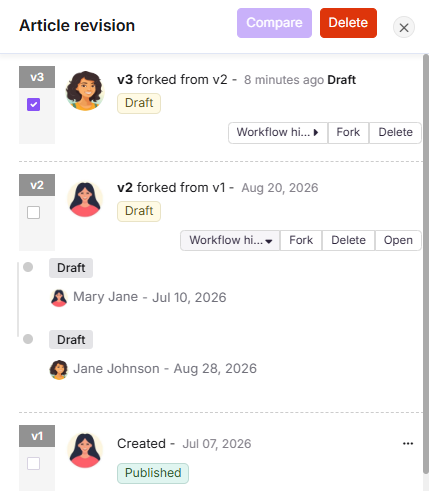Click 'Mary Jane - Jul 10, 2026' text

150,297
